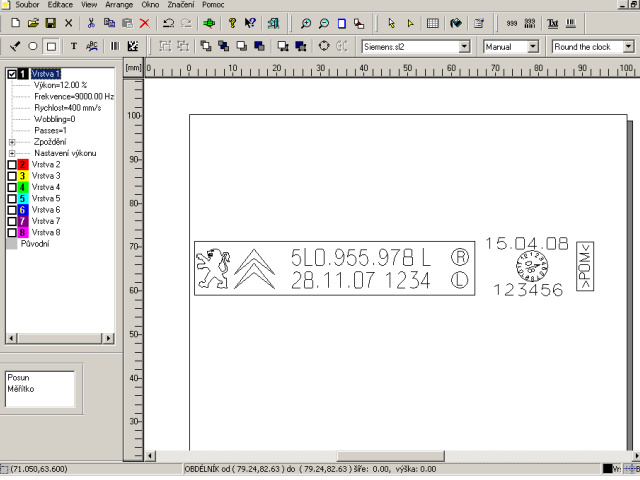
Task: Open a file using the folder icon
Action: (33, 23)
